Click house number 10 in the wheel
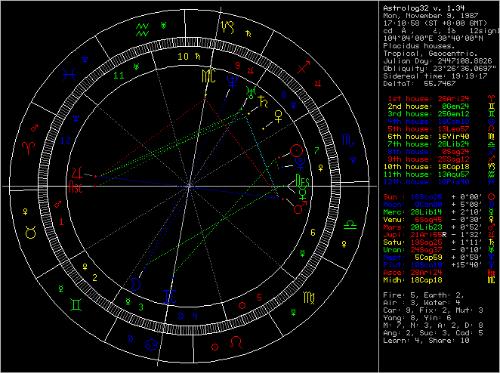This screenshot has width=500, height=373. [x=183, y=57]
